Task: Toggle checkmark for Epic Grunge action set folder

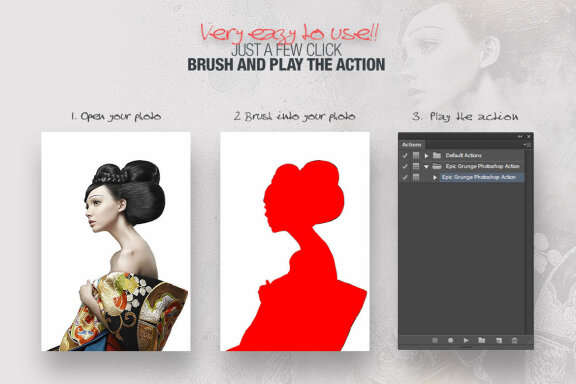Action: point(405,166)
